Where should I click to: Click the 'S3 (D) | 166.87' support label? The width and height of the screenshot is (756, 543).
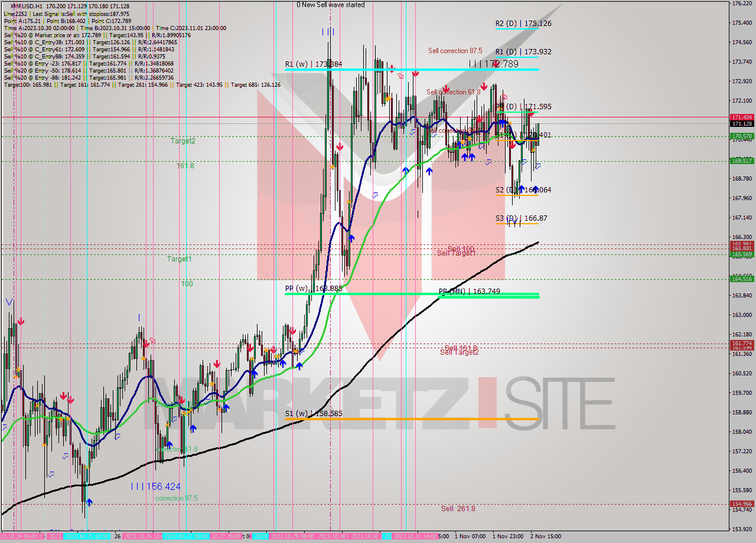click(521, 218)
